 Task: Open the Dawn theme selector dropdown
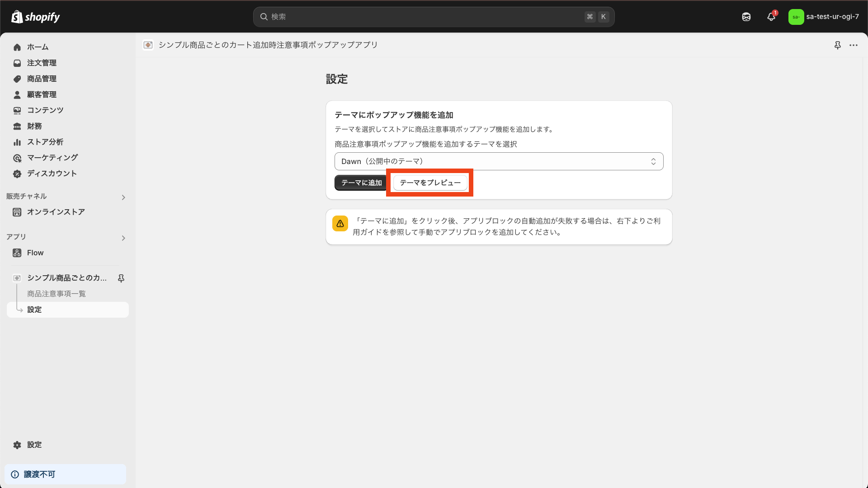[499, 161]
